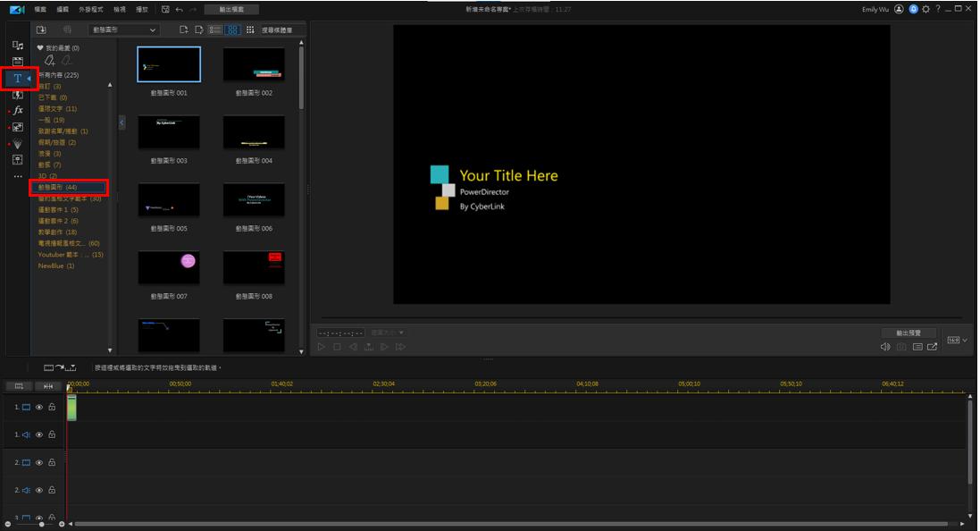The width and height of the screenshot is (980, 531).
Task: Undock the preview window icon
Action: pos(933,347)
